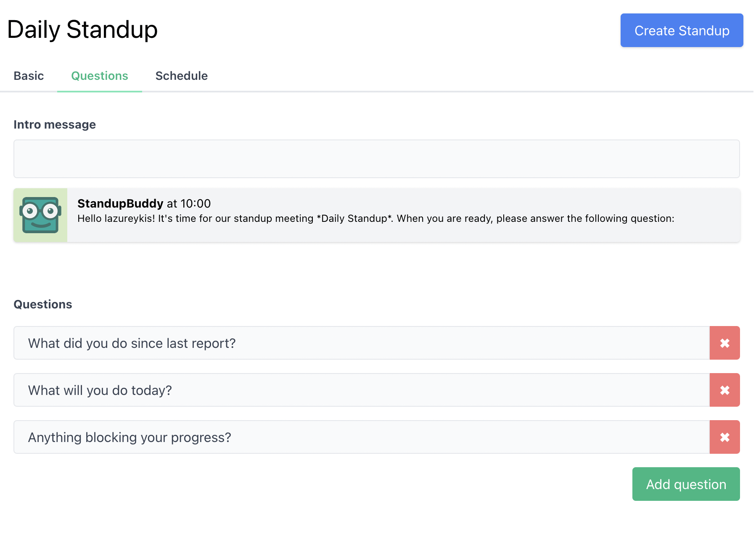This screenshot has height=542, width=756.
Task: Click the Add question button
Action: tap(686, 484)
